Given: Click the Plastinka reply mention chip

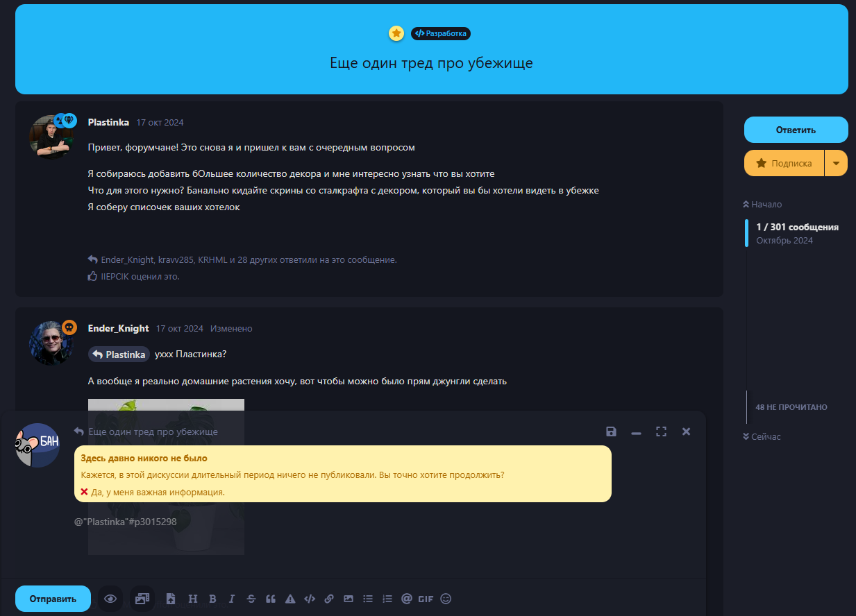Looking at the screenshot, I should [119, 354].
